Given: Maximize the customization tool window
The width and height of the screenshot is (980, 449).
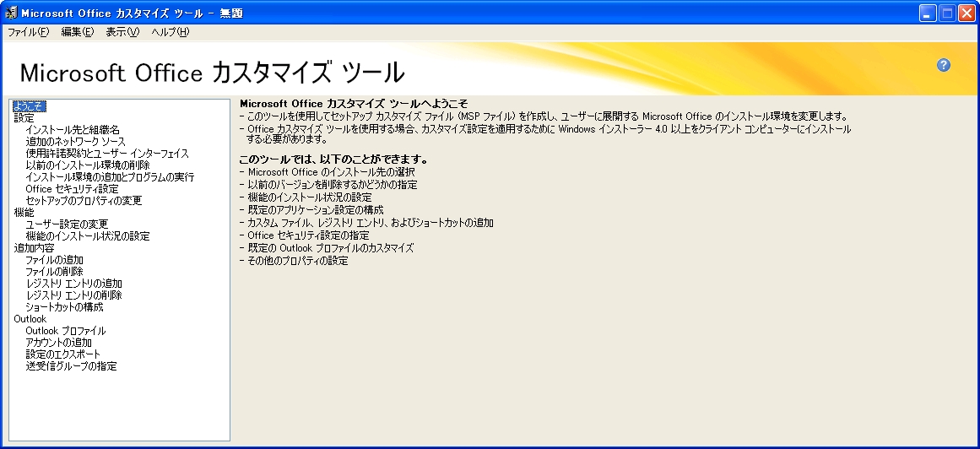Looking at the screenshot, I should tap(947, 14).
